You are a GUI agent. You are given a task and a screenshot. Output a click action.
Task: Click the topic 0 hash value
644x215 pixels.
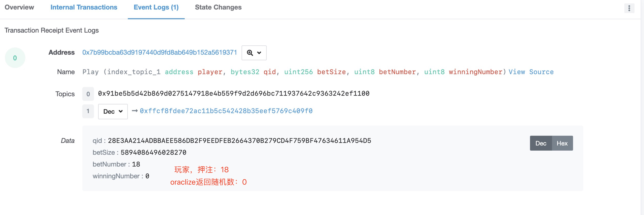234,93
